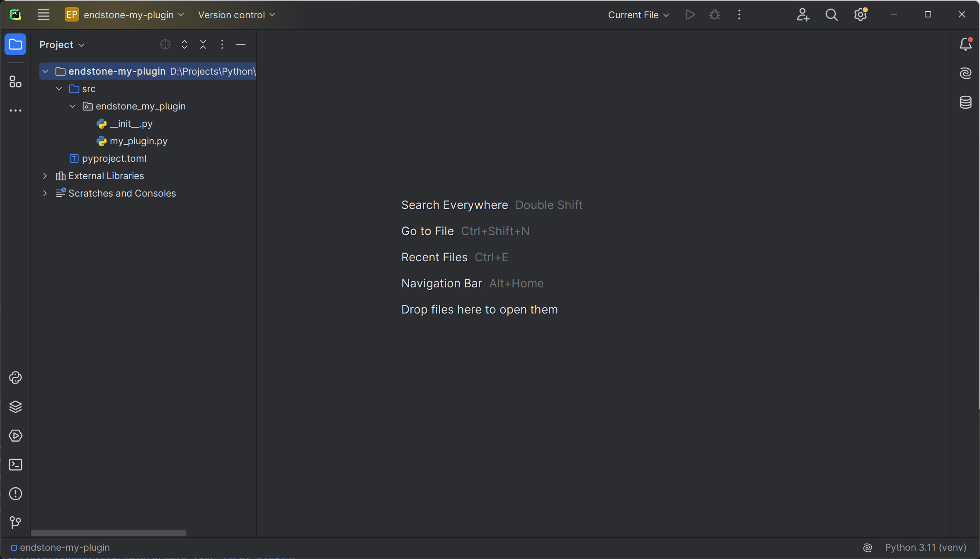Screen dimensions: 980x559
Task: Open the main hamburger menu
Action: [x=43, y=15]
